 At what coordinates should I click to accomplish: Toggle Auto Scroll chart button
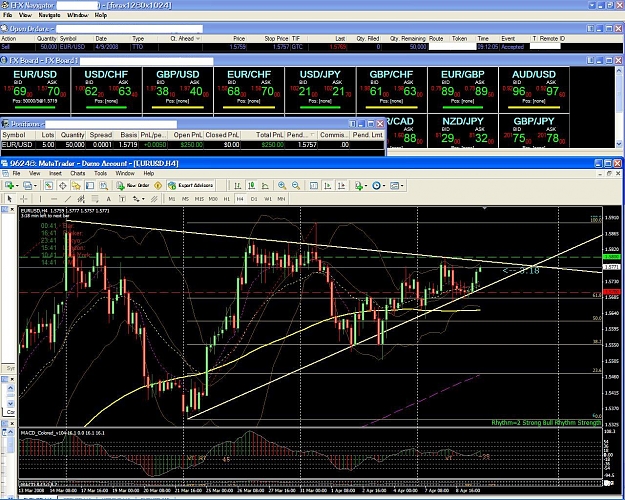[x=328, y=185]
